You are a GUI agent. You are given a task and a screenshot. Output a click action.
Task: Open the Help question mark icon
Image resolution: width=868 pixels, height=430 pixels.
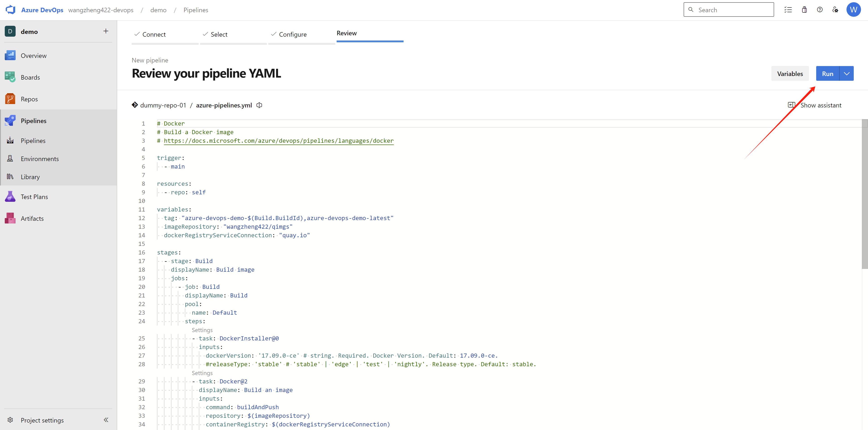coord(820,10)
